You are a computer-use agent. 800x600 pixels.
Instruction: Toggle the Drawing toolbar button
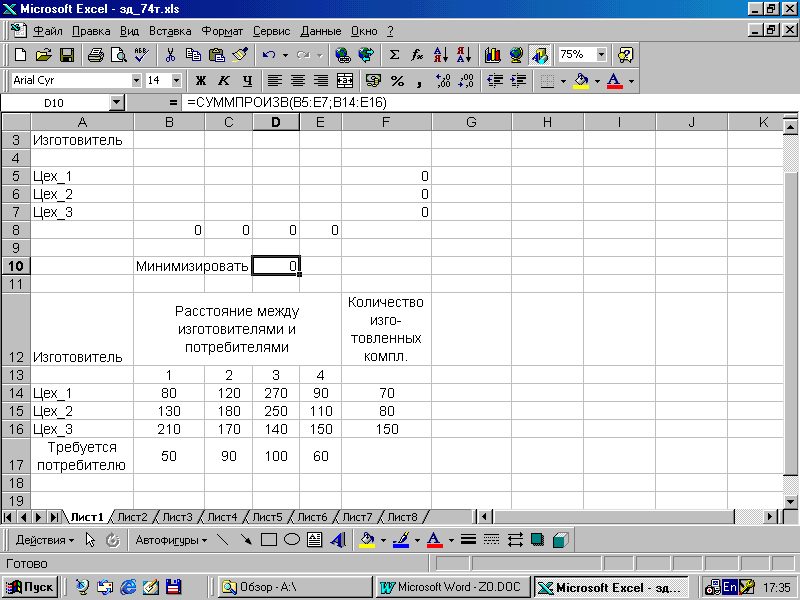point(540,55)
